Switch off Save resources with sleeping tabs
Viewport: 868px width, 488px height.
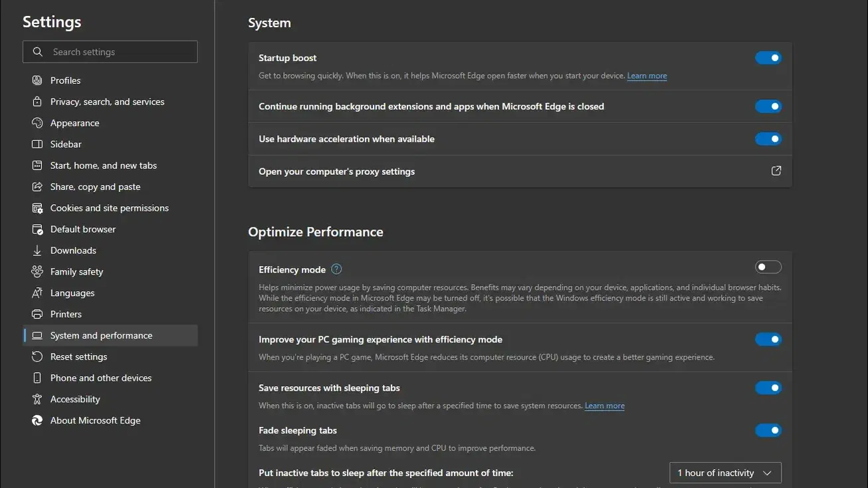(768, 388)
